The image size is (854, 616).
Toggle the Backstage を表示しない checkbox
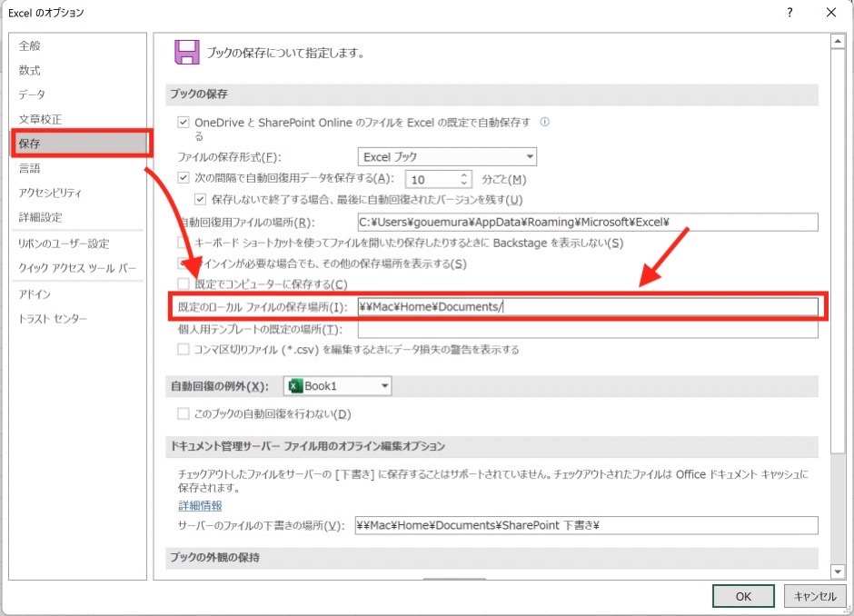pyautogui.click(x=184, y=243)
